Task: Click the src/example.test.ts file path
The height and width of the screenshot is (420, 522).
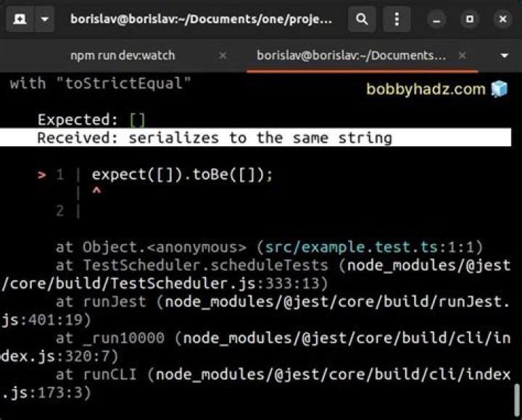Action: 351,247
